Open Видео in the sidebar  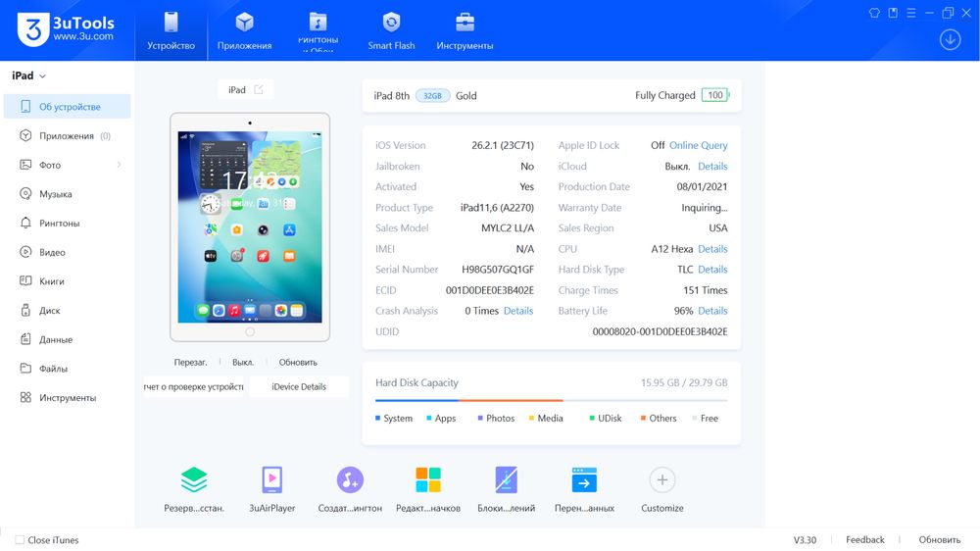67,252
